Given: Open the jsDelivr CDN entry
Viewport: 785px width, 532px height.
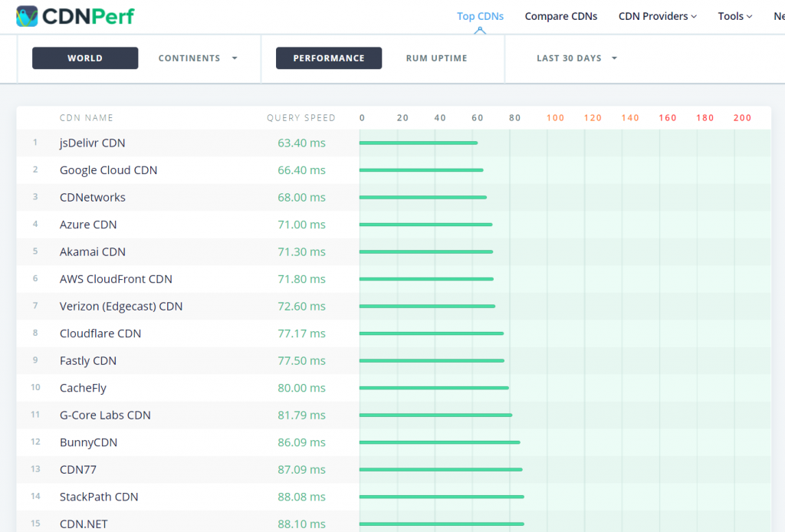Looking at the screenshot, I should 92,143.
